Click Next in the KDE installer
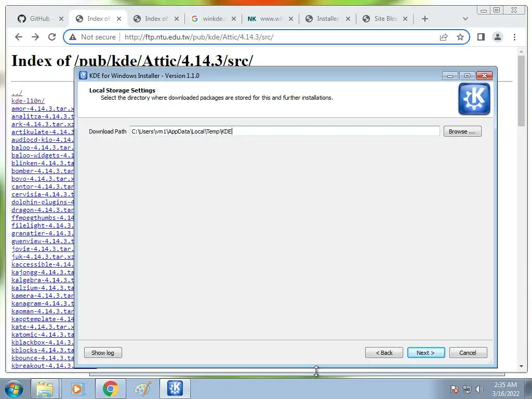532x399 pixels. [426, 353]
